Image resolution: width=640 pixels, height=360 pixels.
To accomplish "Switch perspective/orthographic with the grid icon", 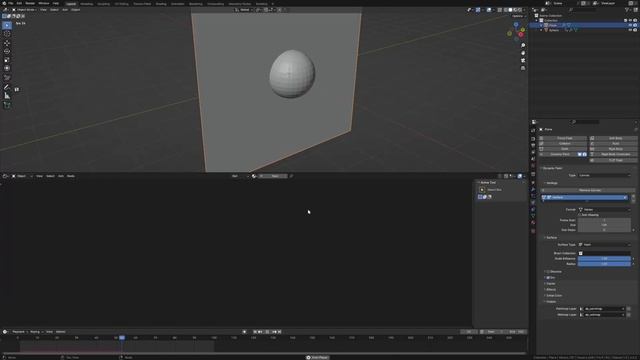I will (523, 68).
